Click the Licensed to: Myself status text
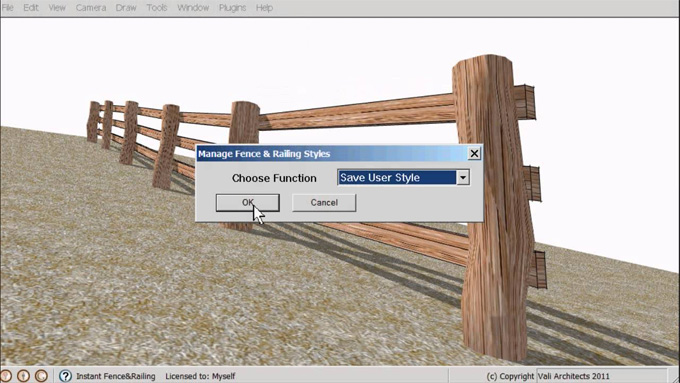 tap(200, 376)
